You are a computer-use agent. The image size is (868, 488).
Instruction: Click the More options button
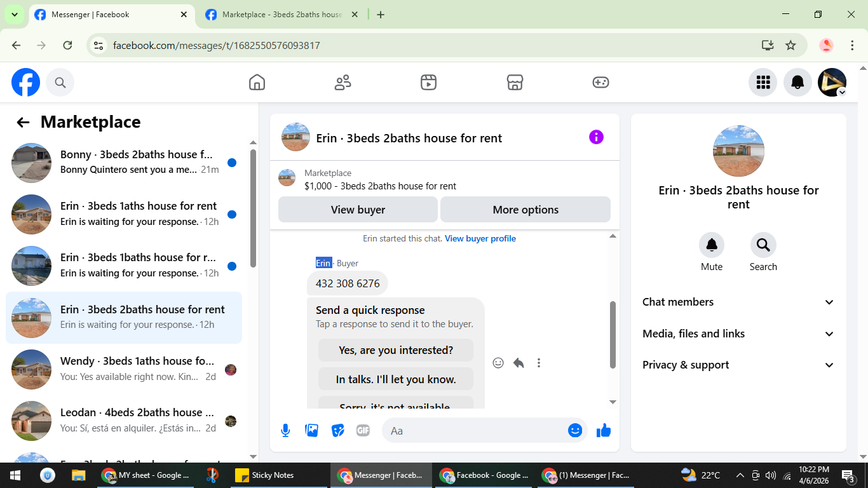pyautogui.click(x=526, y=210)
